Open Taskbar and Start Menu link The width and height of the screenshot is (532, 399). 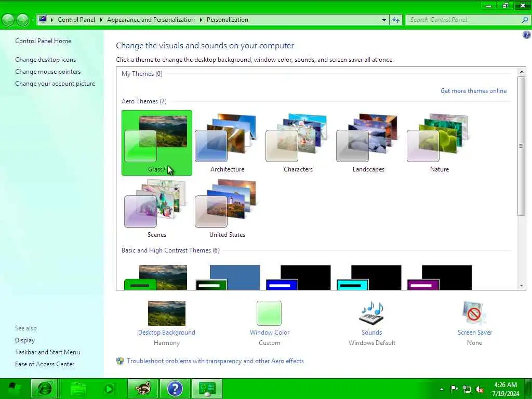[47, 352]
